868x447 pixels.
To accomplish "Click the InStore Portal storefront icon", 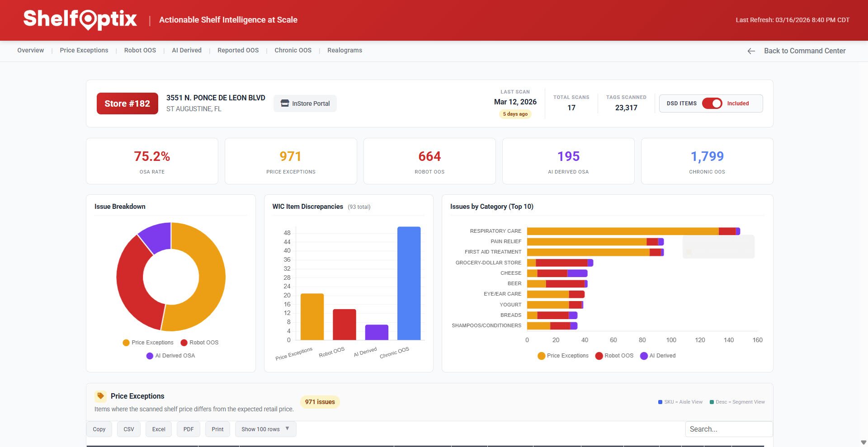I will click(x=285, y=104).
